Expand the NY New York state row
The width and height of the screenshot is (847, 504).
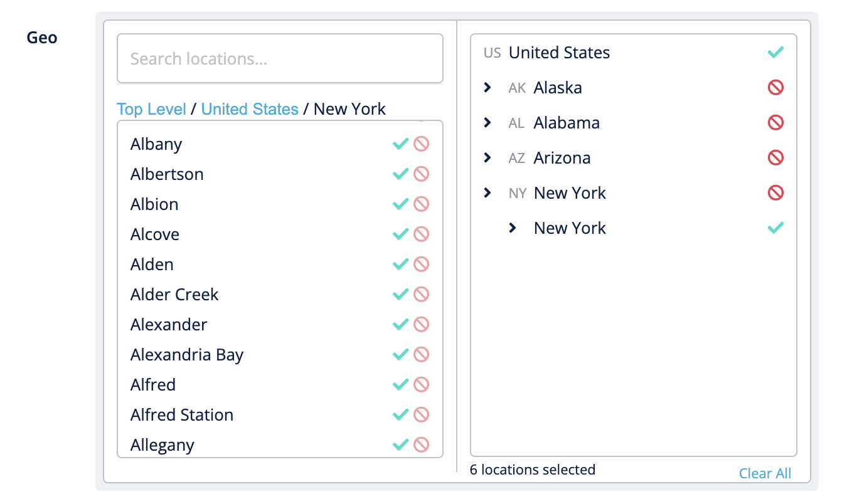coord(487,193)
